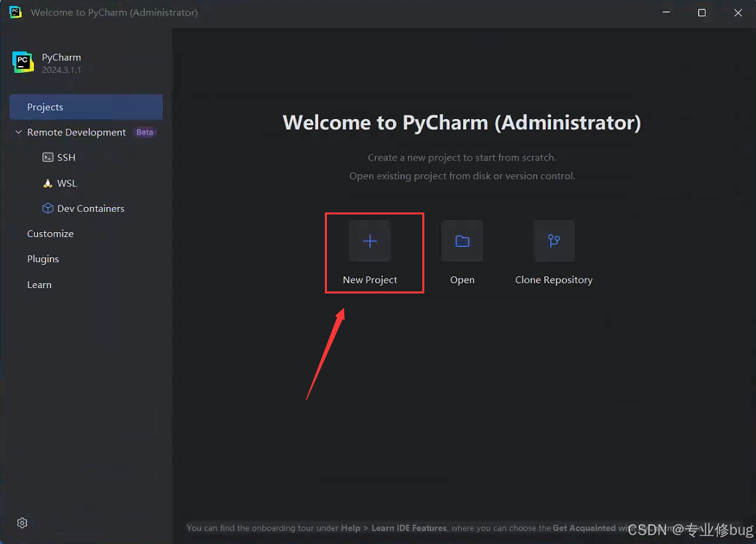Maximize the PyCharm window

click(702, 12)
